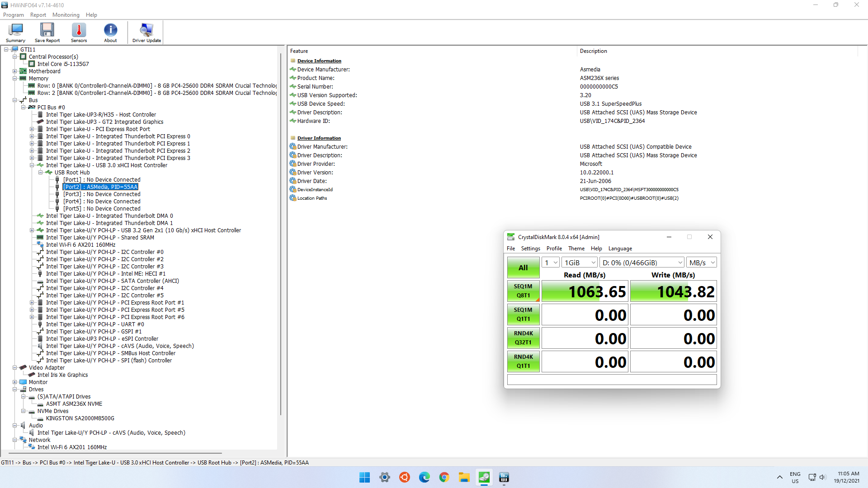868x488 pixels.
Task: Open the drive D: selection dropdown
Action: tap(642, 263)
